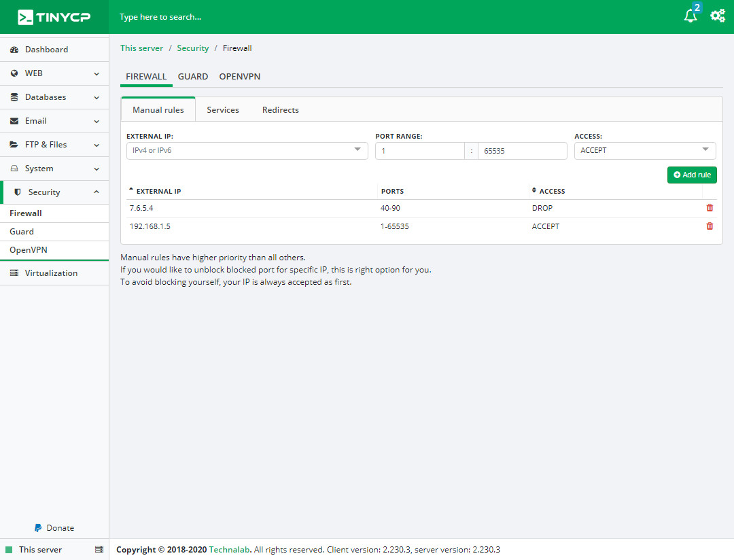
Task: Open the notifications bell
Action: tap(691, 16)
